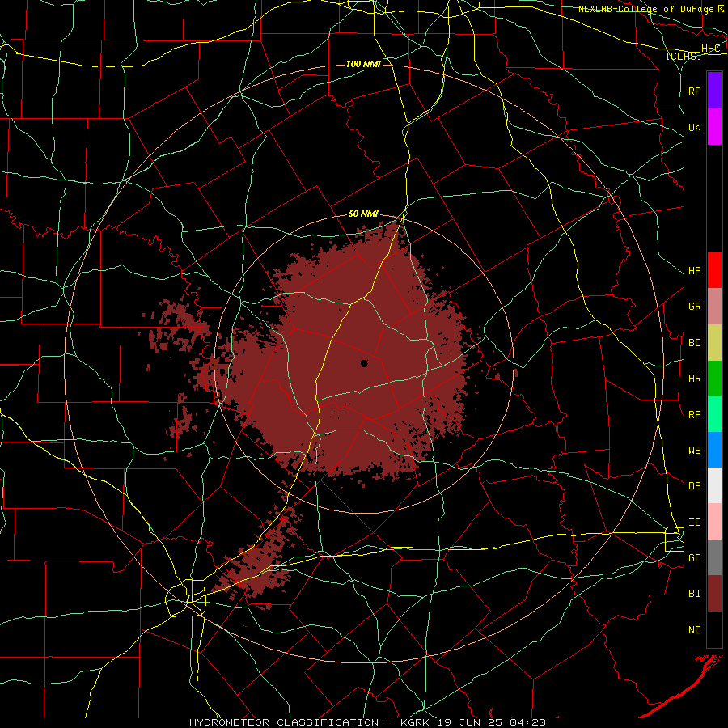This screenshot has width=728, height=728.
Task: Click the ND legend label
Action: click(695, 630)
